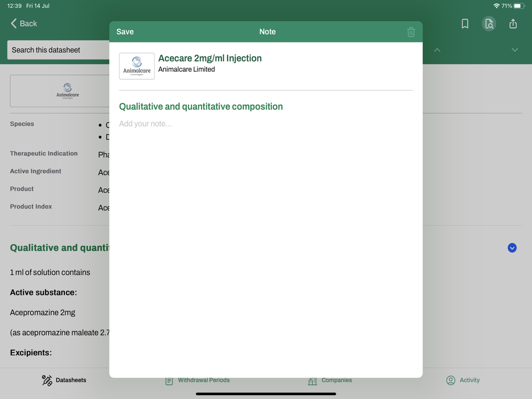This screenshot has width=532, height=399.
Task: Tap the Acepromazine 2mg text
Action: (43, 312)
